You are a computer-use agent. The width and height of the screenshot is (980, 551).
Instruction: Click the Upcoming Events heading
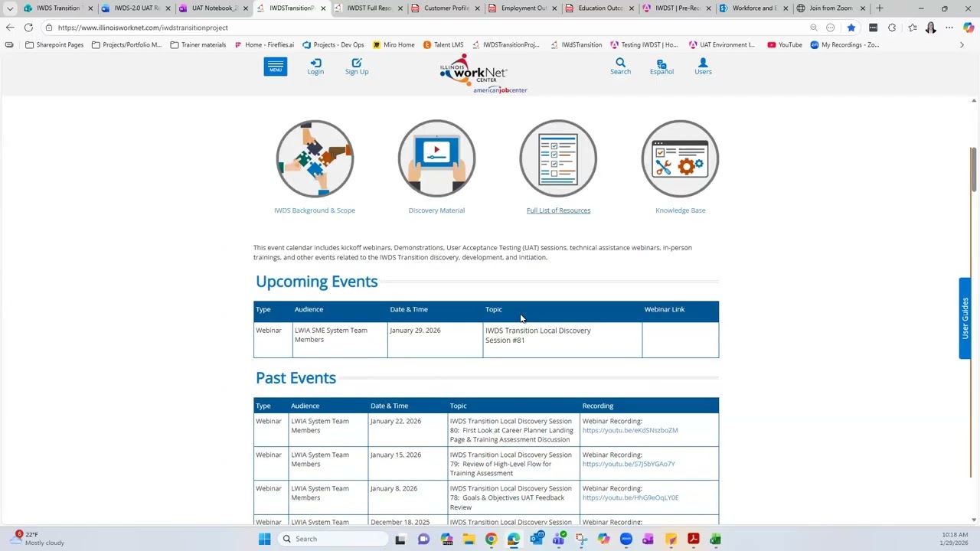click(x=317, y=282)
